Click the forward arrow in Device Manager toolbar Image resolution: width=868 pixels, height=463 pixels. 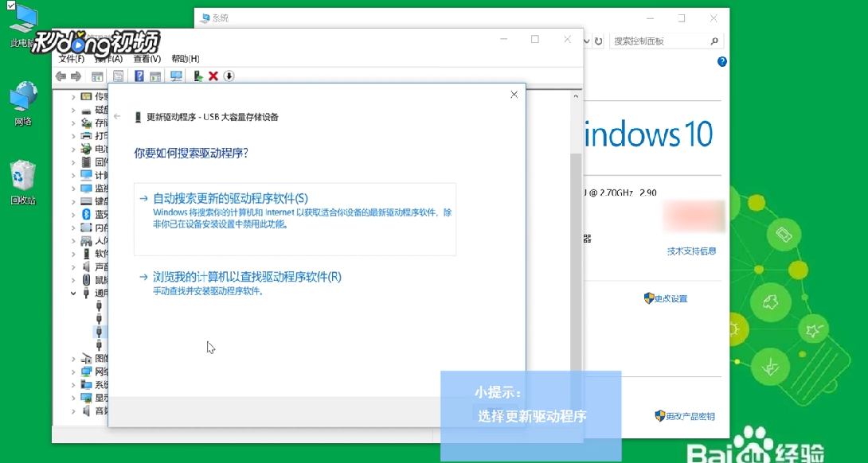(x=76, y=76)
